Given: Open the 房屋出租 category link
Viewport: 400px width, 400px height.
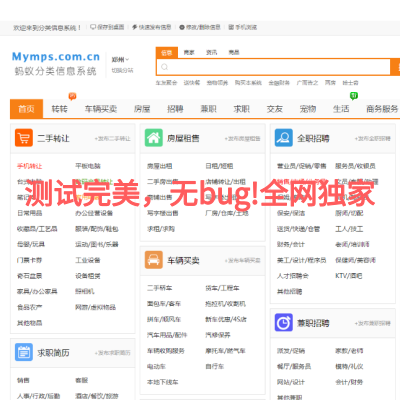Looking at the screenshot, I should (x=160, y=166).
